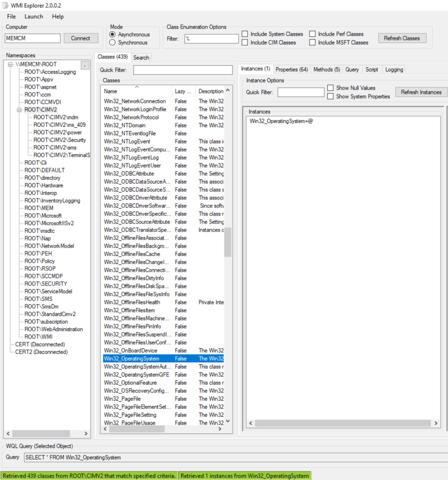Select Synchronous mode
This screenshot has width=448, height=480.
[x=112, y=43]
